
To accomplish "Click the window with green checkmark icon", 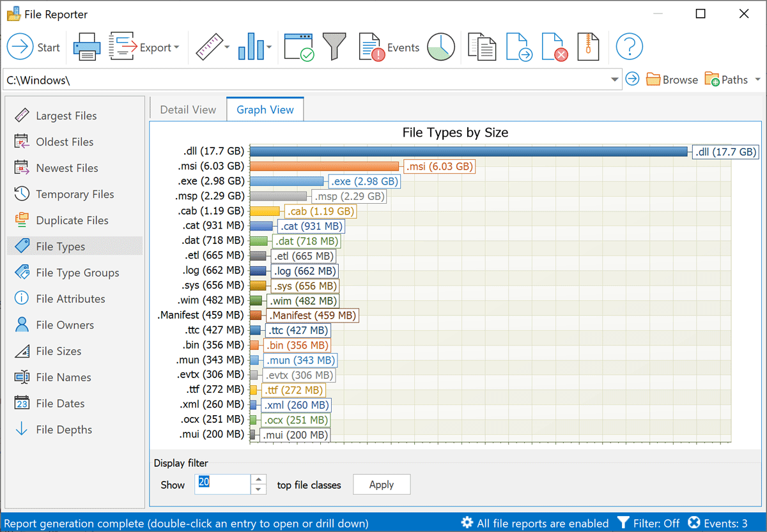I will point(298,47).
